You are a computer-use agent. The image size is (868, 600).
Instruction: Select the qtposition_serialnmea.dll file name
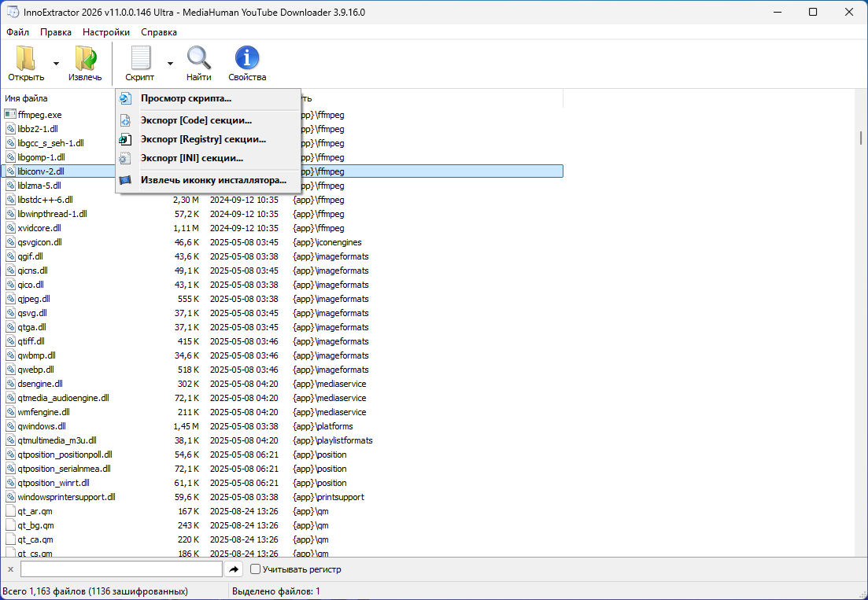[x=64, y=469]
